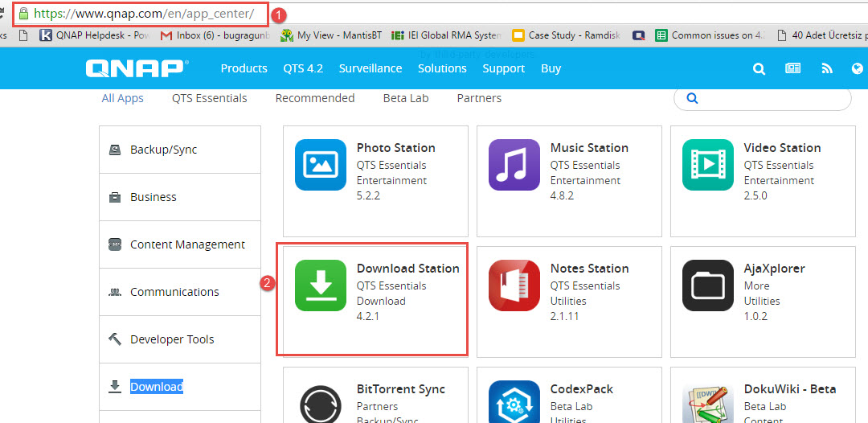Viewport: 868px width, 423px height.
Task: Click the Business briefcase icon
Action: [x=115, y=197]
